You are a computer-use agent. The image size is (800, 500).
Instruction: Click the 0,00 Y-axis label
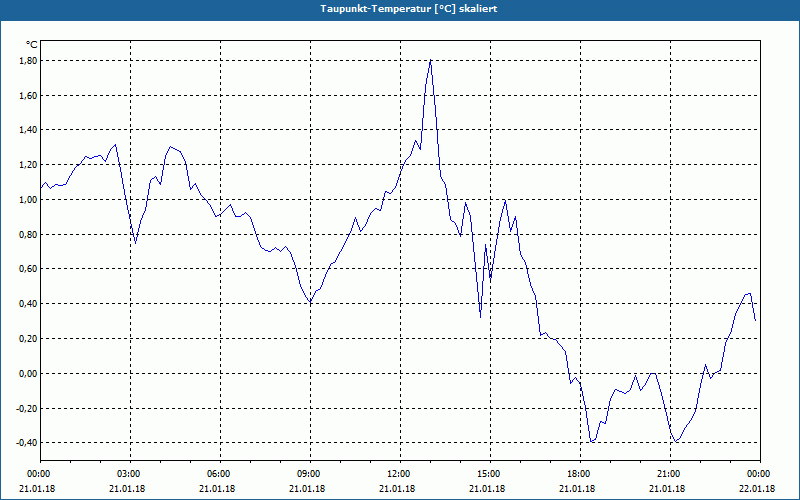27,373
